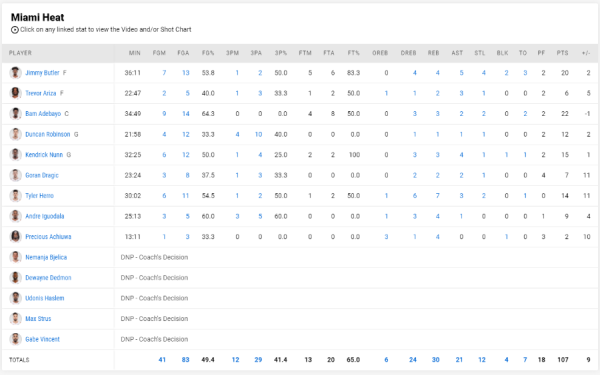Open Trevor Ariza's player profile link
The height and width of the screenshot is (375, 600).
tap(41, 93)
